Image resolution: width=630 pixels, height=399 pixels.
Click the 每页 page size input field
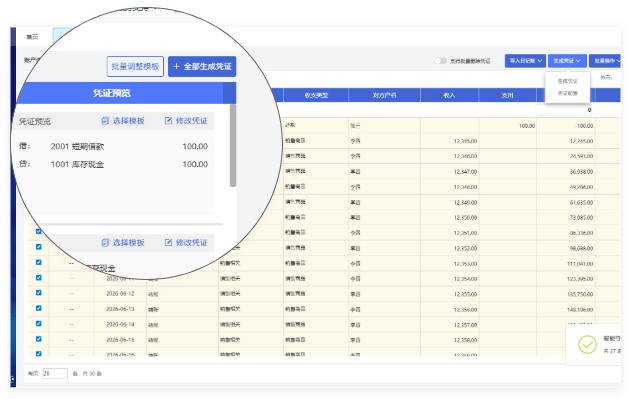click(x=55, y=373)
